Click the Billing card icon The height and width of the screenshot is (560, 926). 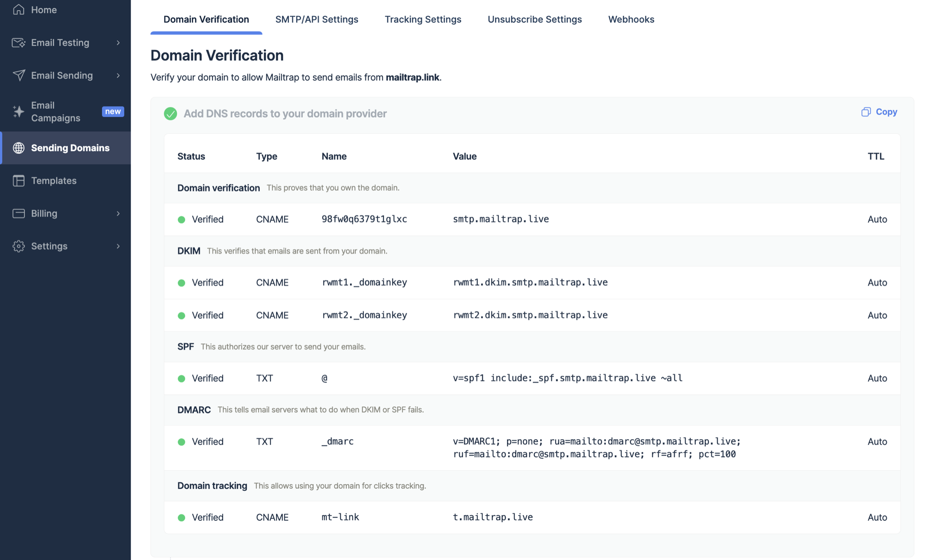coord(19,213)
